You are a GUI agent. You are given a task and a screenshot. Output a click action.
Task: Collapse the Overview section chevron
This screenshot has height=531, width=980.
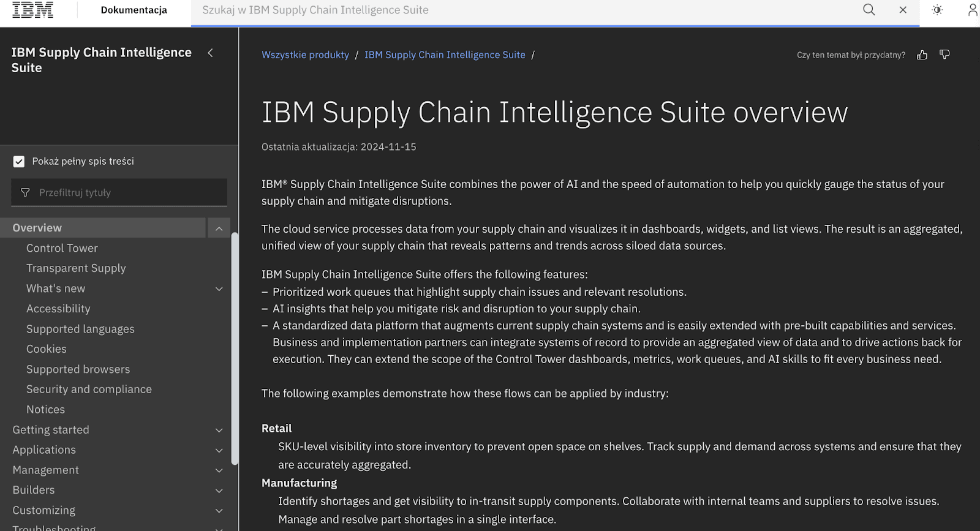(x=219, y=228)
